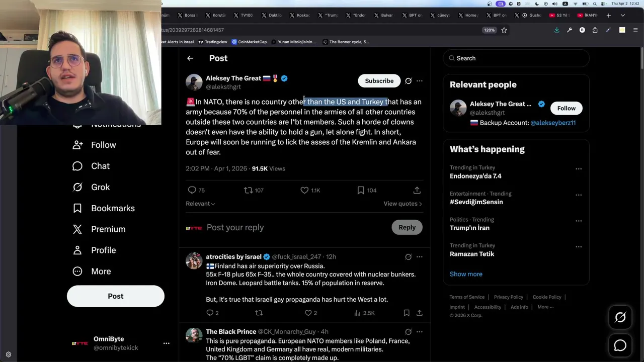Open more options for Endonezya'da 7.4 trend
644x362 pixels.
point(579,169)
